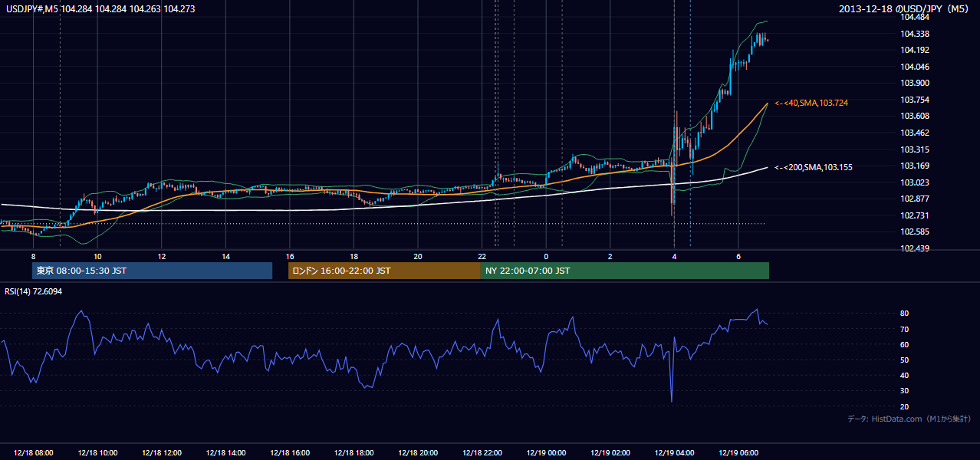Click the 104.192 price axis label
Screen dimensions: 980x460
[916, 50]
